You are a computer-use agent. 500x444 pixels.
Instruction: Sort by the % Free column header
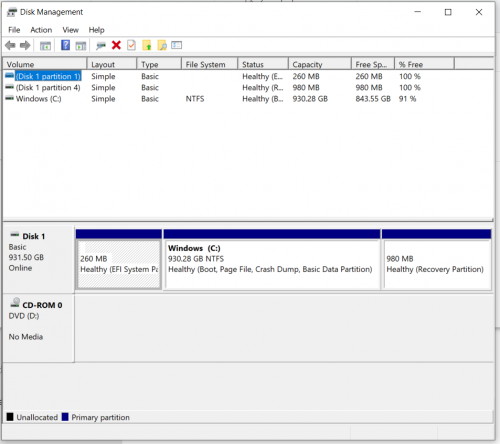424,64
